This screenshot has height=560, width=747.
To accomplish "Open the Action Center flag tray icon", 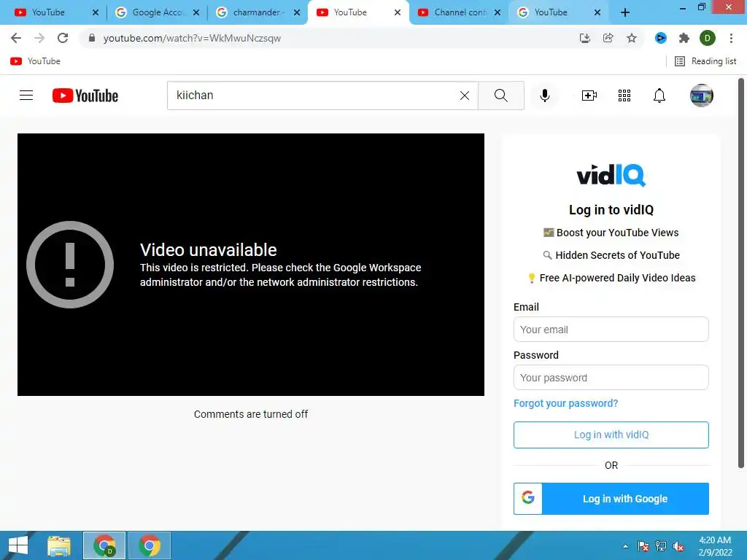I will pos(643,546).
